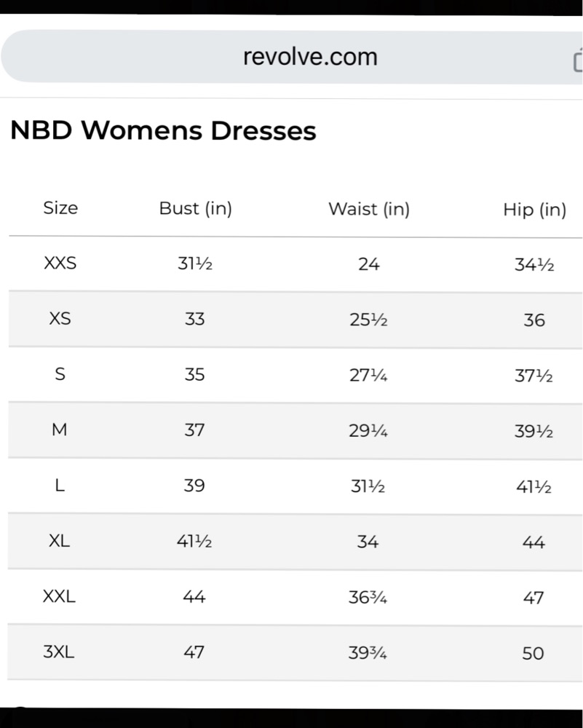Select the S size row label
Image resolution: width=583 pixels, height=728 pixels.
pos(60,374)
